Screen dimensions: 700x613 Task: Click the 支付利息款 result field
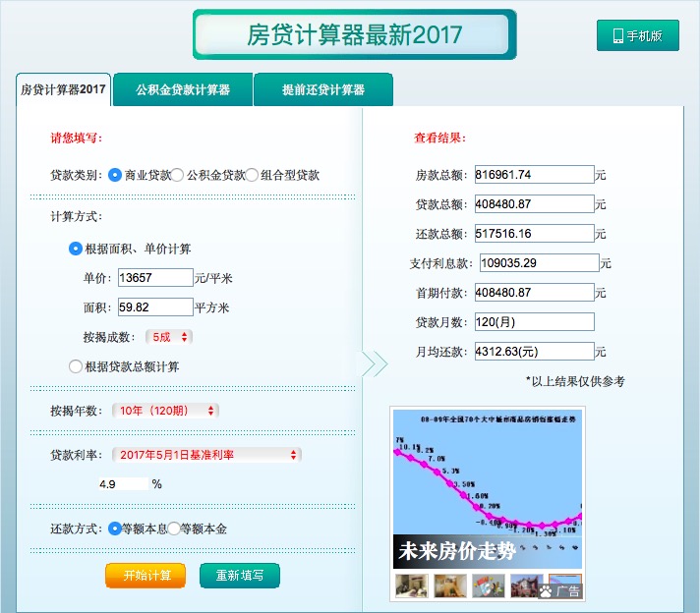click(x=540, y=262)
